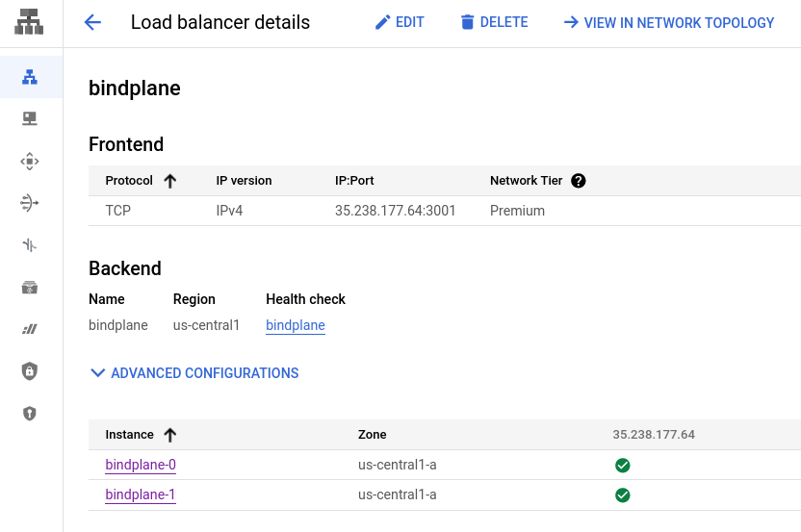801x532 pixels.
Task: Click the pencil icon next to Edit
Action: (382, 22)
